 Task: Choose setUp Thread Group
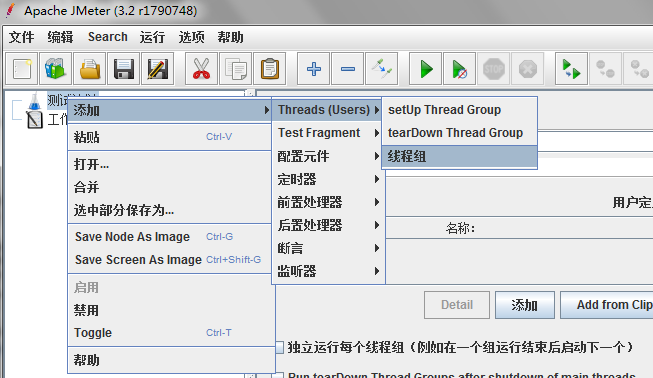459,110
